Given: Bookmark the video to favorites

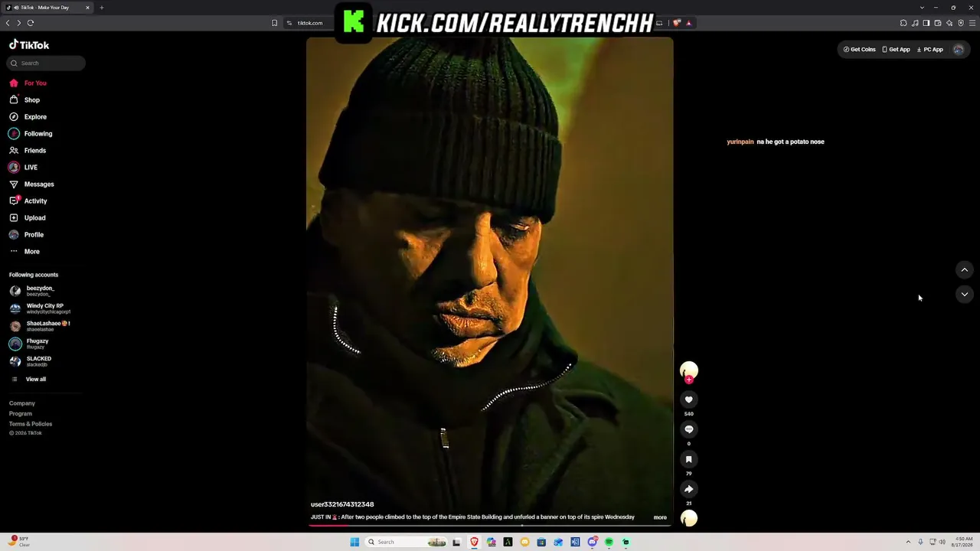Looking at the screenshot, I should pos(689,459).
